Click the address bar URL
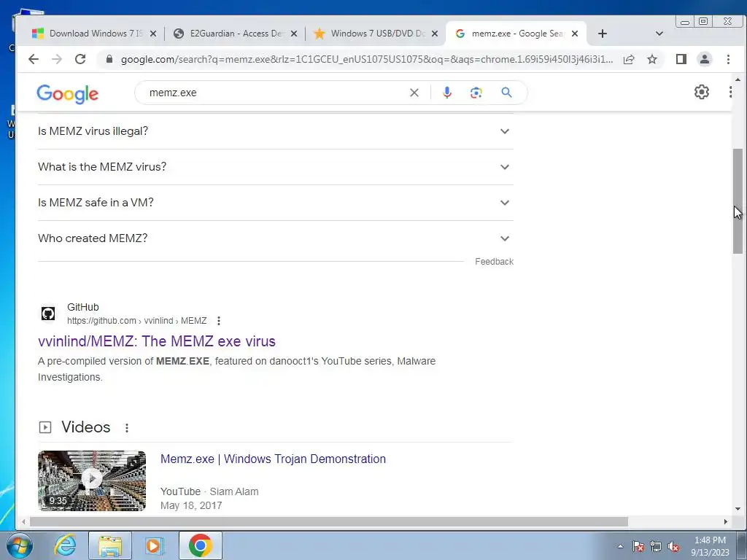The width and height of the screenshot is (747, 560). click(367, 59)
